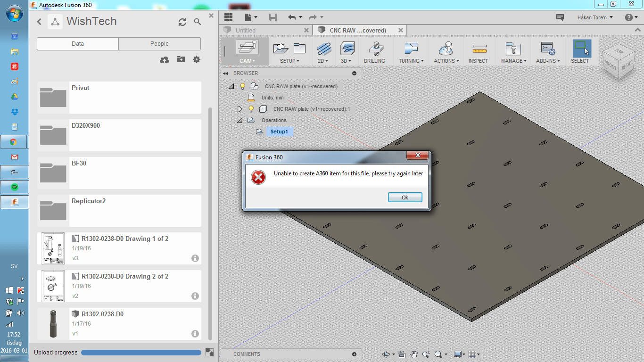The width and height of the screenshot is (644, 362).
Task: Open the comments notification icon
Action: 560,17
